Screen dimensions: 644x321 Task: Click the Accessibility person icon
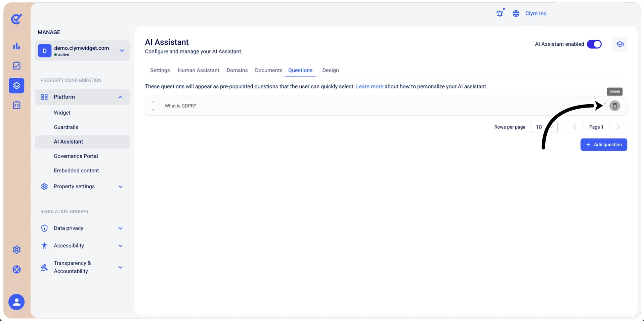tap(44, 246)
